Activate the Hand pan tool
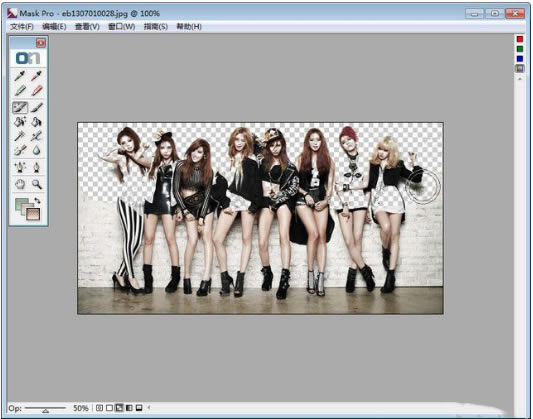 click(20, 184)
